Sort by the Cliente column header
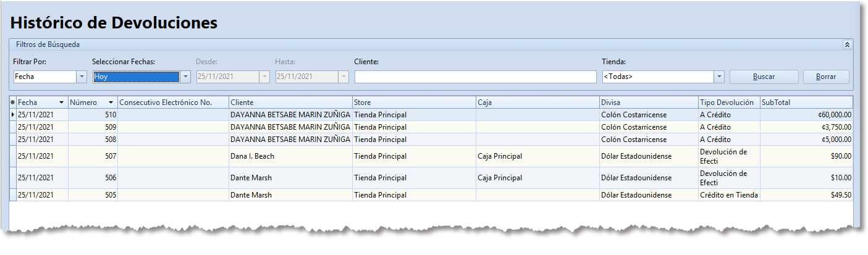The image size is (868, 255). [x=290, y=102]
